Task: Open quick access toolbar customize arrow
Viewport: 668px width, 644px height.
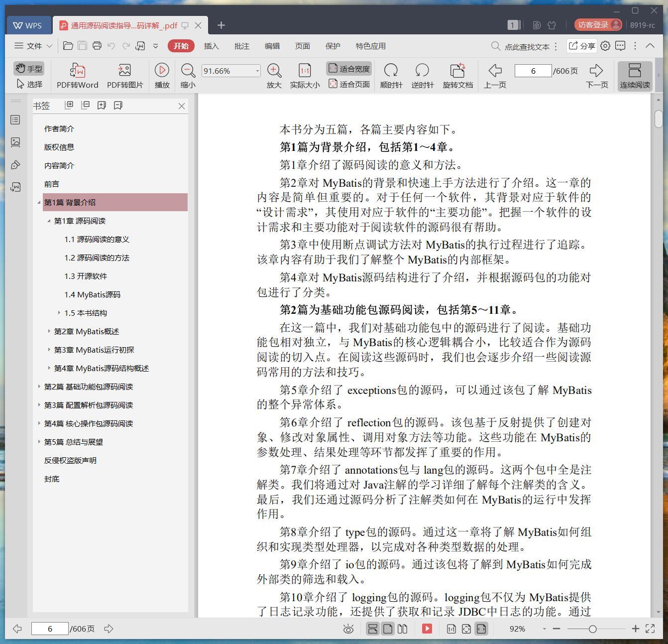Action: [x=155, y=46]
